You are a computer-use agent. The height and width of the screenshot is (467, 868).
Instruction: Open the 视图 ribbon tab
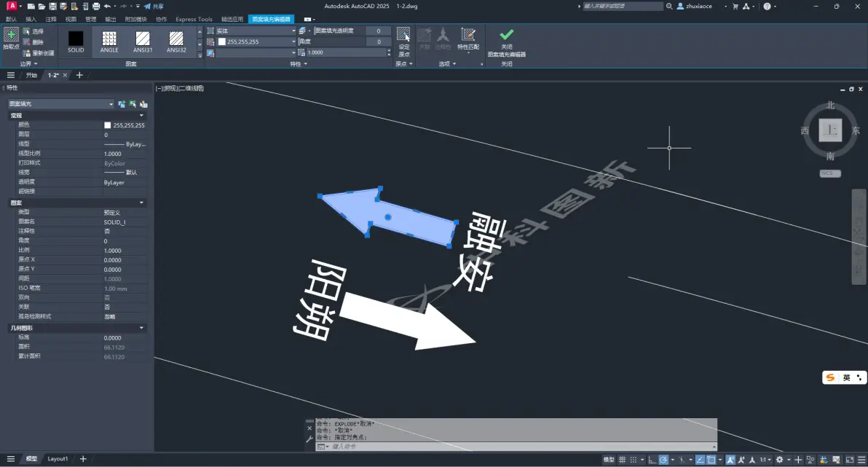[x=71, y=19]
